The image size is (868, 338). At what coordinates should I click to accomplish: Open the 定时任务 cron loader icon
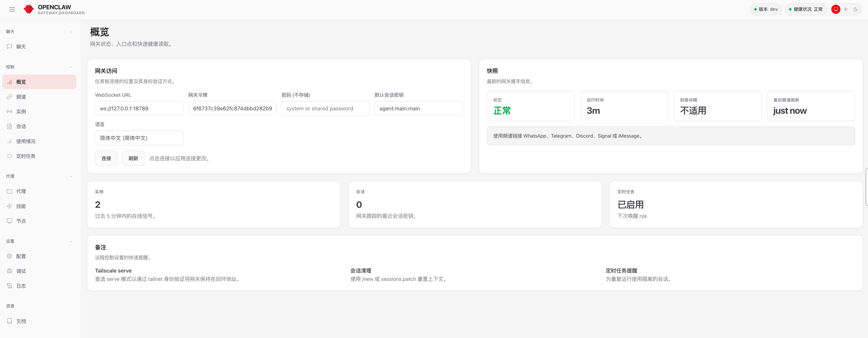[9, 156]
